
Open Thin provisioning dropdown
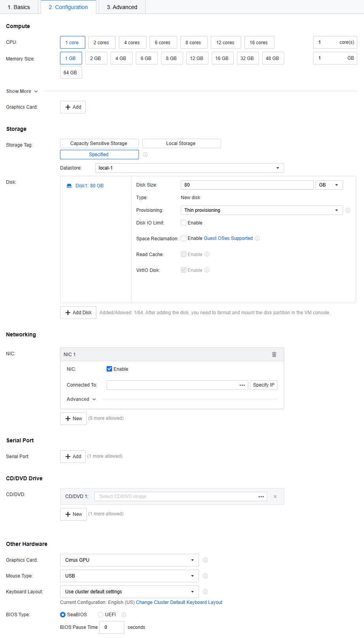(x=262, y=210)
